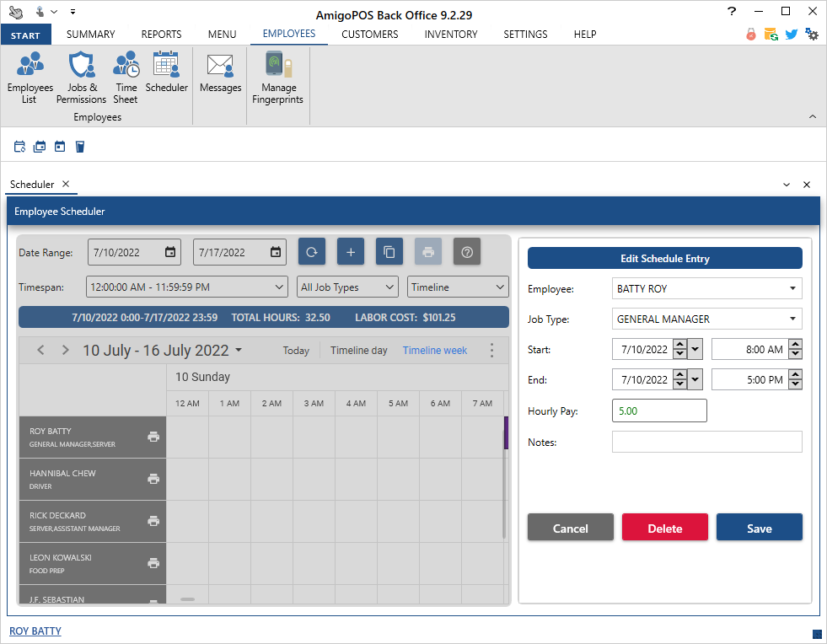
Task: Click the copy schedule icon
Action: (x=389, y=251)
